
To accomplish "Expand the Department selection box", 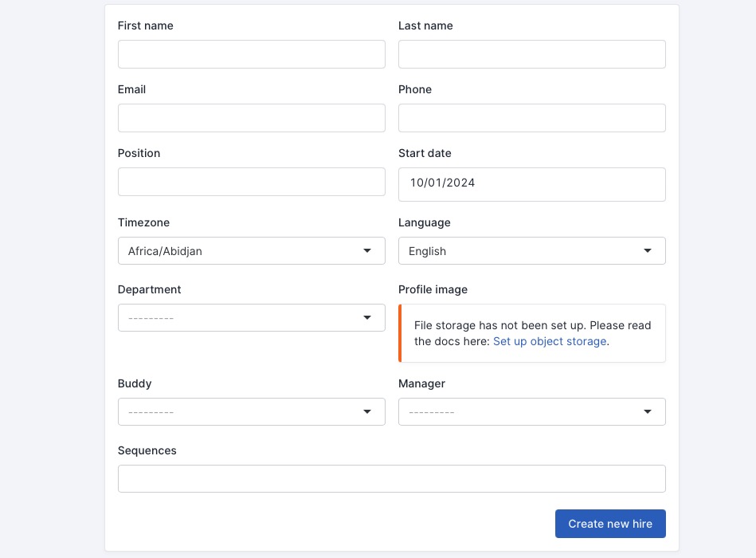I will [239, 317].
